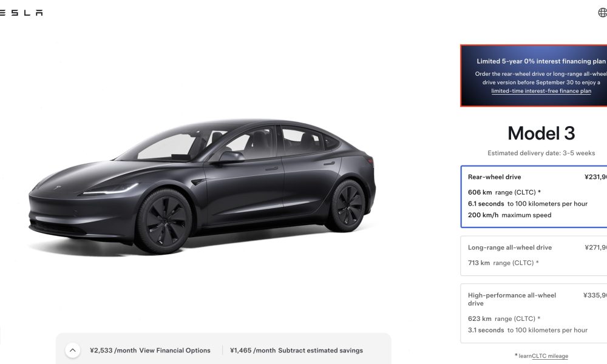Click the 0% interest financing banner
The width and height of the screenshot is (607, 364).
pos(534,75)
